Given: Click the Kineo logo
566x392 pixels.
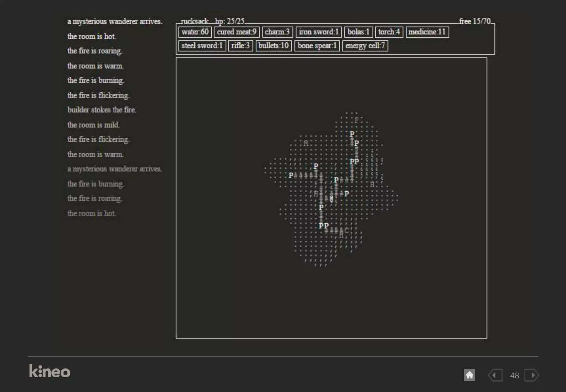Looking at the screenshot, I should pyautogui.click(x=50, y=371).
